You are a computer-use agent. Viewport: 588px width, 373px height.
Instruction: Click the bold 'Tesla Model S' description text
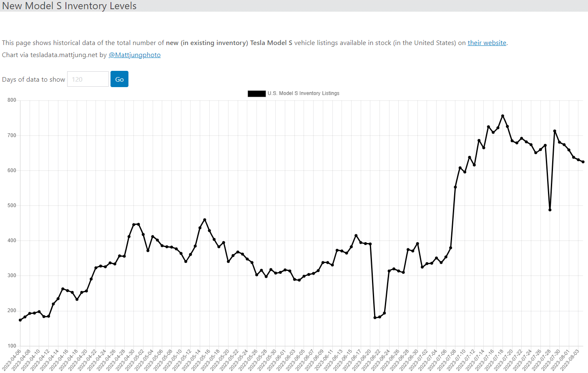point(271,43)
